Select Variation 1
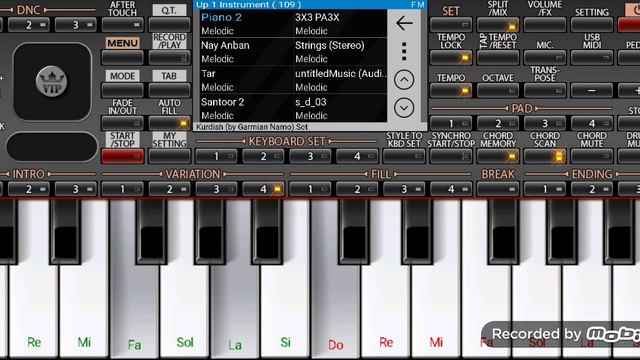The width and height of the screenshot is (640, 360). click(122, 189)
